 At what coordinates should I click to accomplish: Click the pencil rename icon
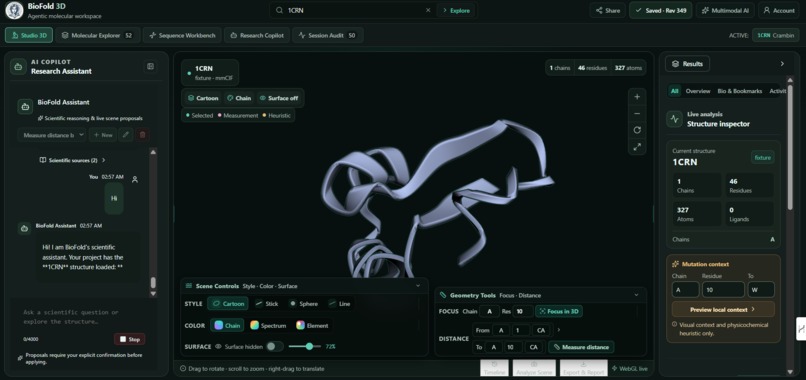[126, 135]
